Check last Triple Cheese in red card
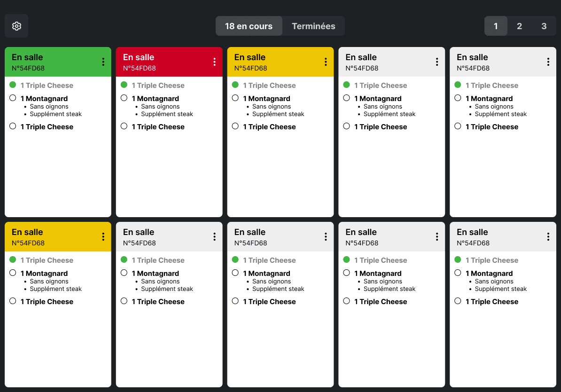Viewport: 561px width, 392px height. pyautogui.click(x=124, y=126)
